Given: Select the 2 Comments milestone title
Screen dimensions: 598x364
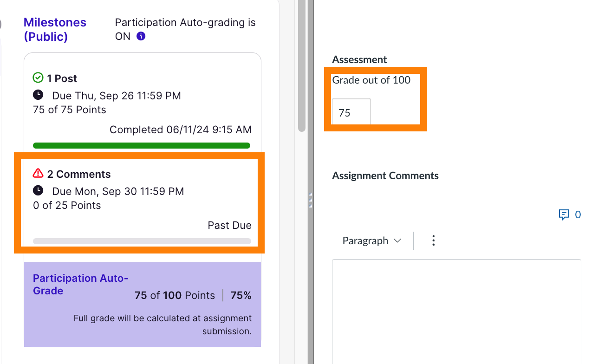Looking at the screenshot, I should (79, 174).
